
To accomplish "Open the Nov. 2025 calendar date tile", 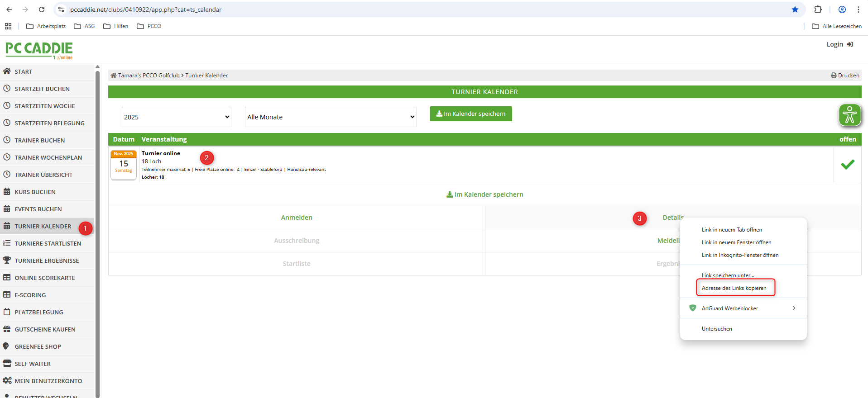I will click(124, 165).
